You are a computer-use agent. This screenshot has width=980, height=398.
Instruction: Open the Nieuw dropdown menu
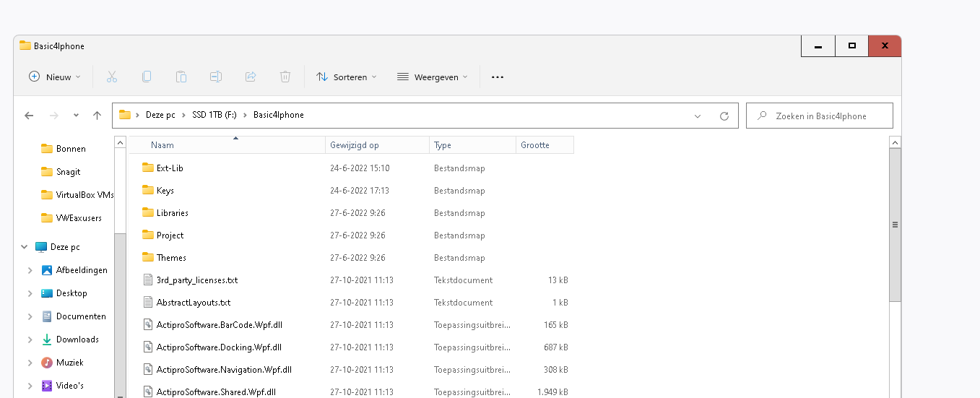point(55,77)
